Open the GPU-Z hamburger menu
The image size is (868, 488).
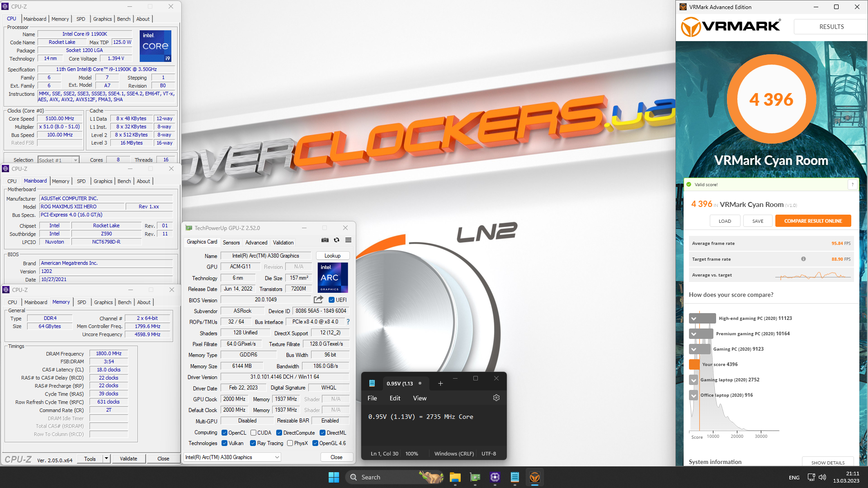348,240
